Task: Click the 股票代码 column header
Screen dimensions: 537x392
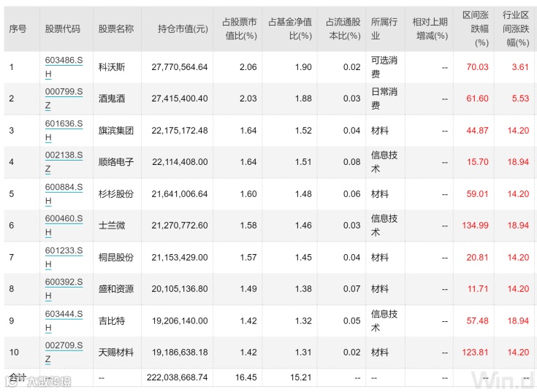Action: (62, 28)
